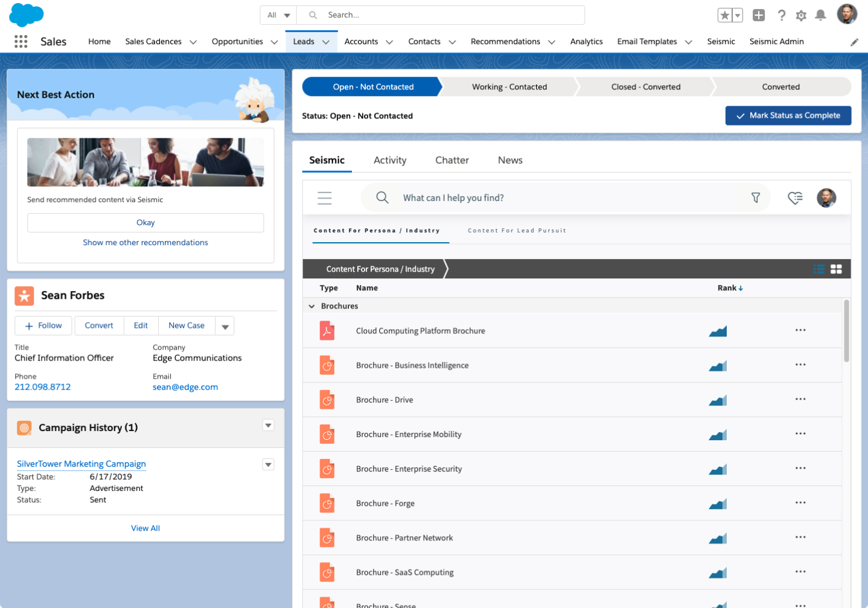The height and width of the screenshot is (608, 868).
Task: Open the favorites list dropdown arrow
Action: pyautogui.click(x=738, y=15)
